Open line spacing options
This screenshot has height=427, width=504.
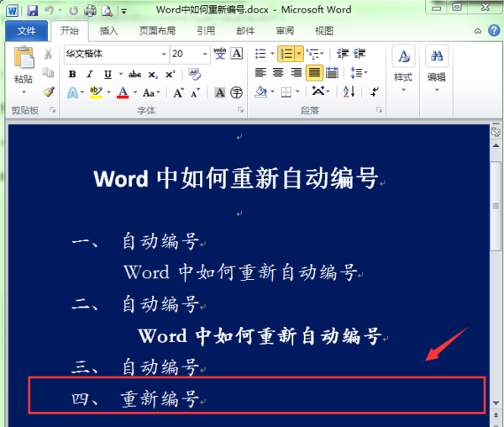(359, 72)
